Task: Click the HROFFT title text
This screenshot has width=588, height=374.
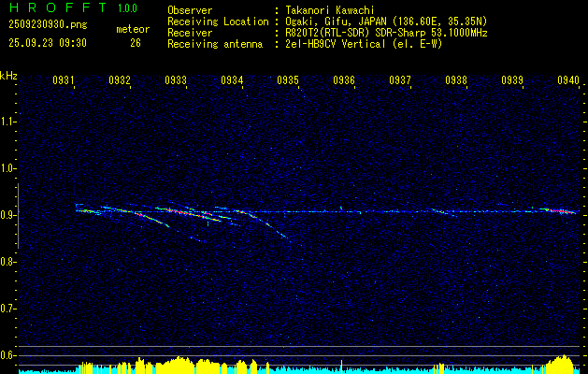Action: [58, 7]
